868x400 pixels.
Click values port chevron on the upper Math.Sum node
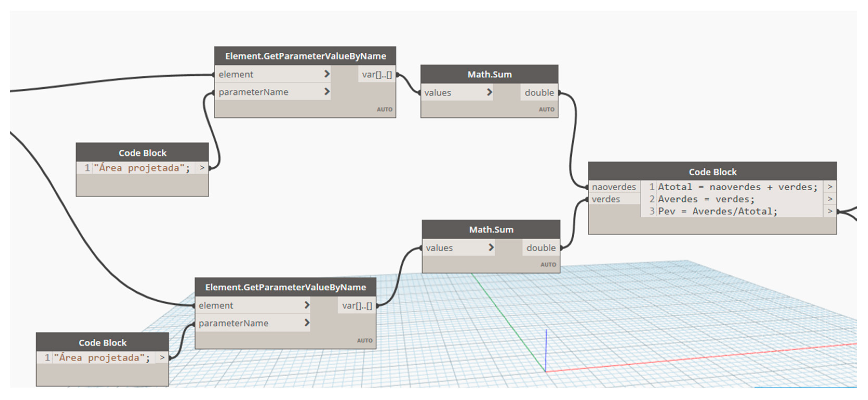coord(489,92)
